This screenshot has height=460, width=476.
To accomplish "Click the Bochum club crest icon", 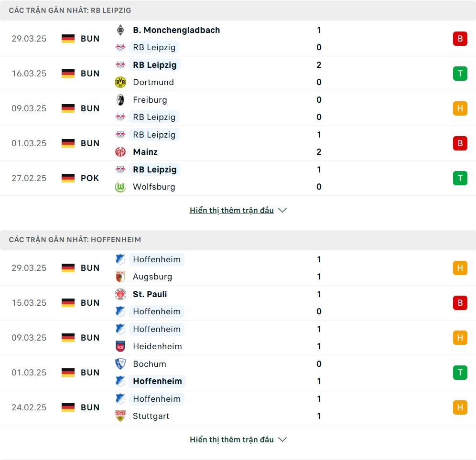I will pos(120,364).
